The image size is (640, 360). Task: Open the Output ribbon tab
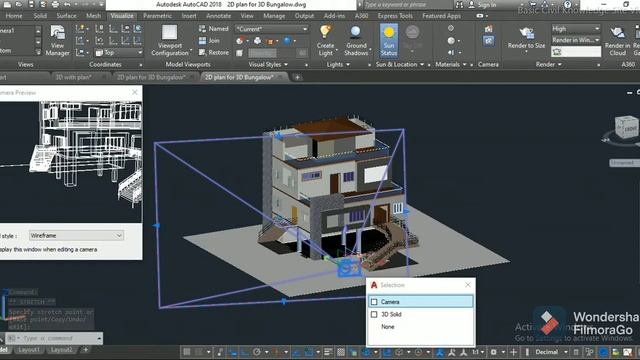(x=304, y=16)
